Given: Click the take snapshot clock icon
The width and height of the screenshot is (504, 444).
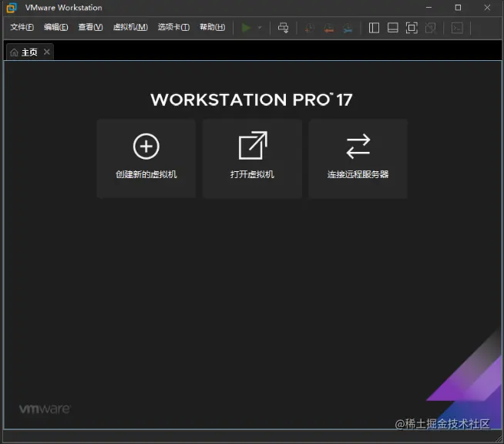Looking at the screenshot, I should tap(309, 28).
